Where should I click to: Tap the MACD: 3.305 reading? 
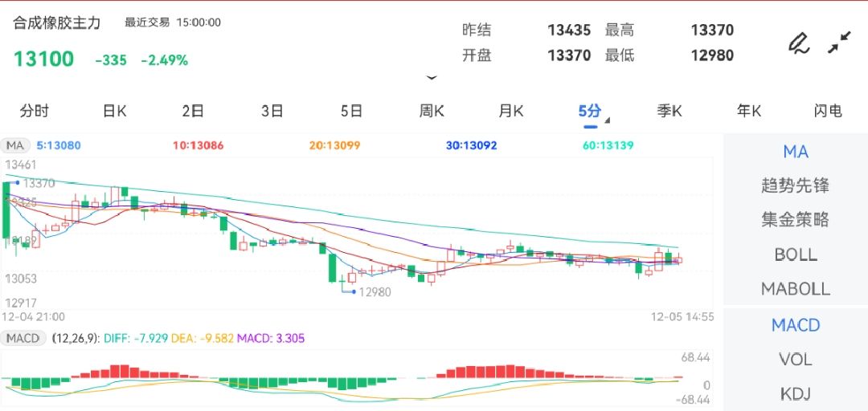pyautogui.click(x=271, y=338)
